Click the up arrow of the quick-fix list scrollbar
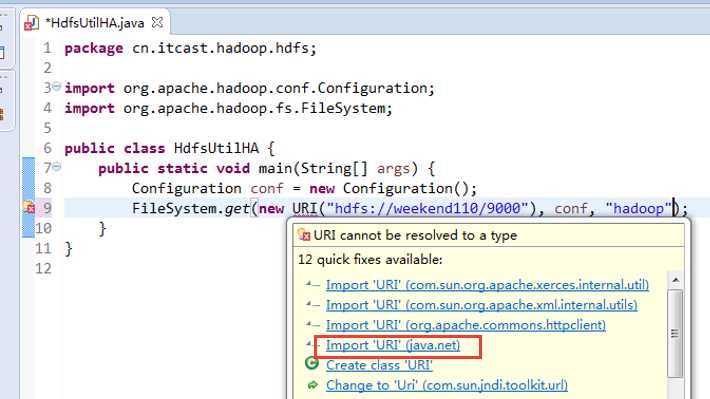Viewport: 710px width, 399px height. 675,280
